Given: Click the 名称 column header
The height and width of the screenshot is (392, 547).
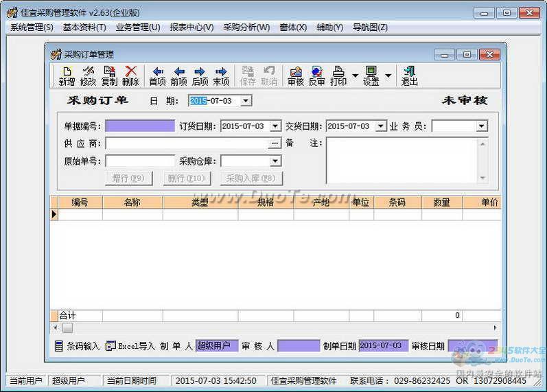Looking at the screenshot, I should coord(132,203).
